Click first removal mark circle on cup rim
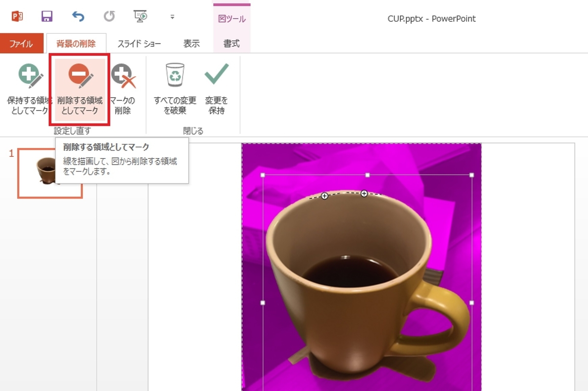Image resolution: width=588 pixels, height=391 pixels. click(324, 196)
